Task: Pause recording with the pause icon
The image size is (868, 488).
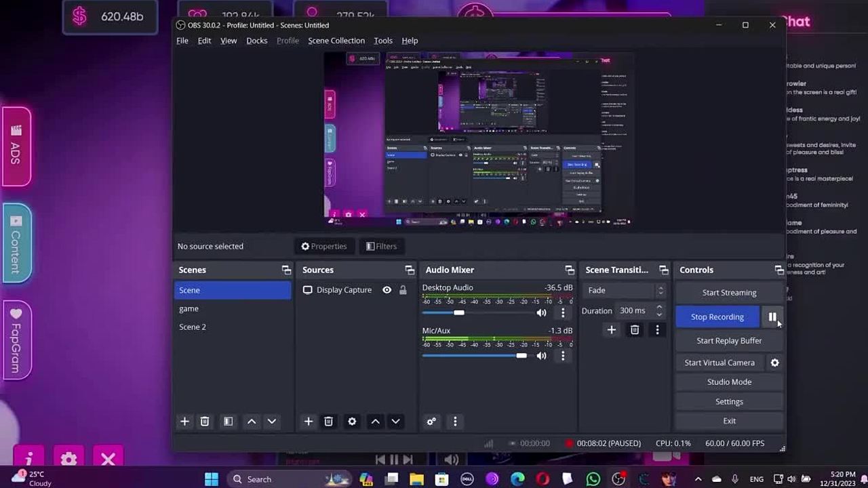Action: coord(772,317)
